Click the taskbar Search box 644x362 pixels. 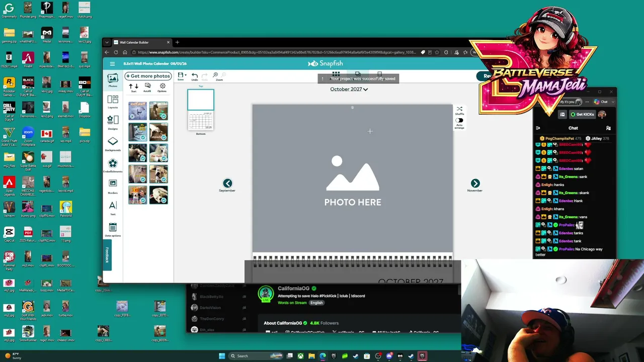coord(255,356)
